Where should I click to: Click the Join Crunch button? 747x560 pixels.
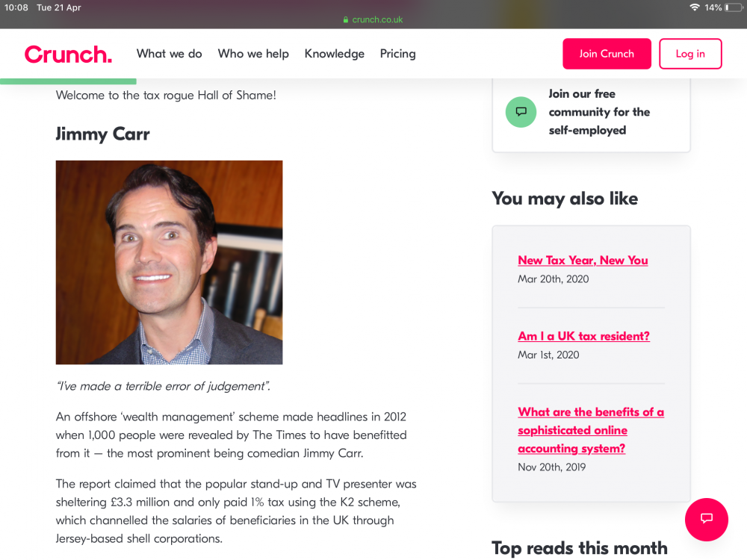click(607, 54)
